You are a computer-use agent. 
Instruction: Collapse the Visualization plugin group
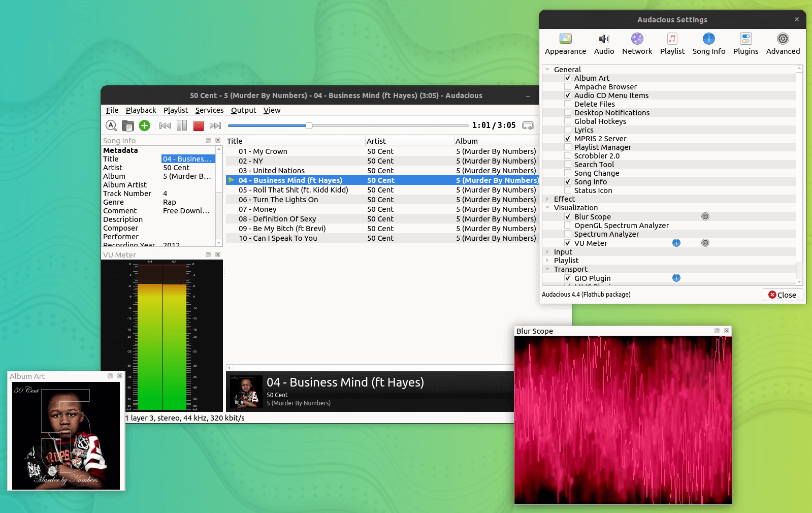547,208
